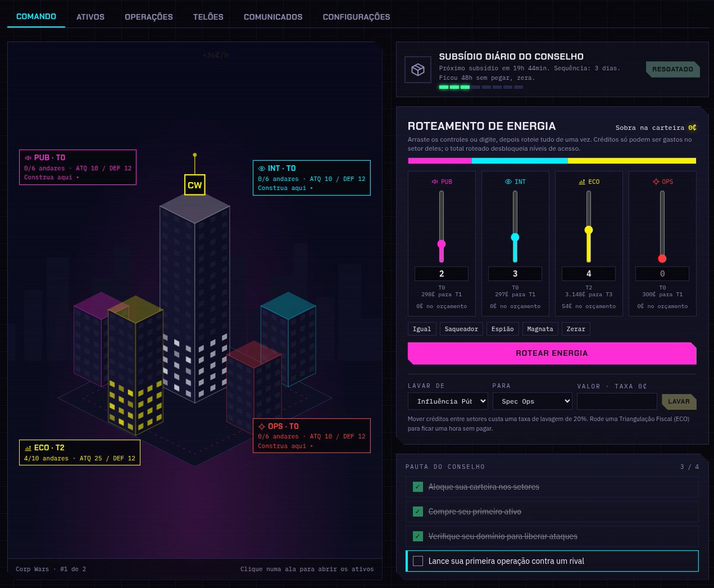
Task: Click the 54₵ no orçamento text
Action: click(588, 306)
